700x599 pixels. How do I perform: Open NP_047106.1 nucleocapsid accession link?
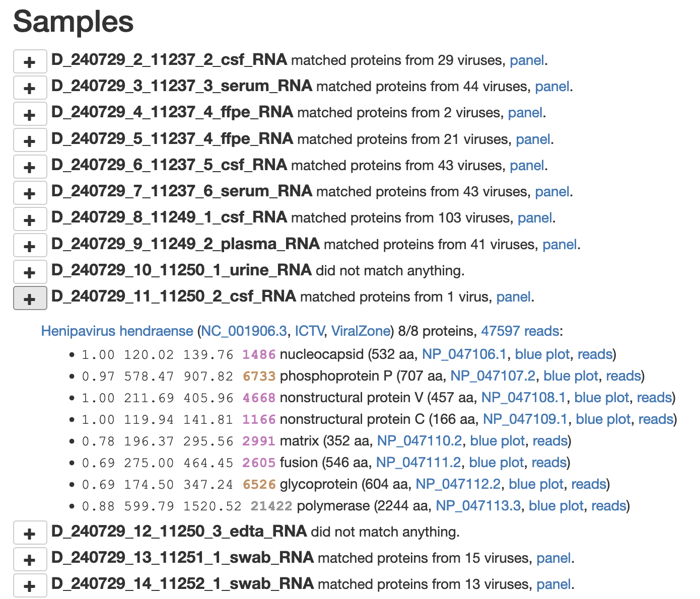point(464,354)
